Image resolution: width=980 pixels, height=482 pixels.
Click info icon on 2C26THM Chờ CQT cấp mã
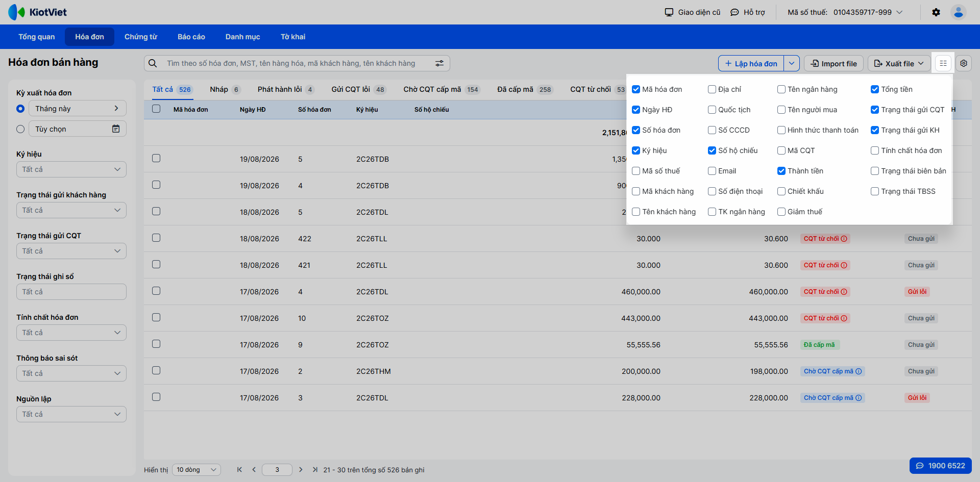[x=859, y=371]
